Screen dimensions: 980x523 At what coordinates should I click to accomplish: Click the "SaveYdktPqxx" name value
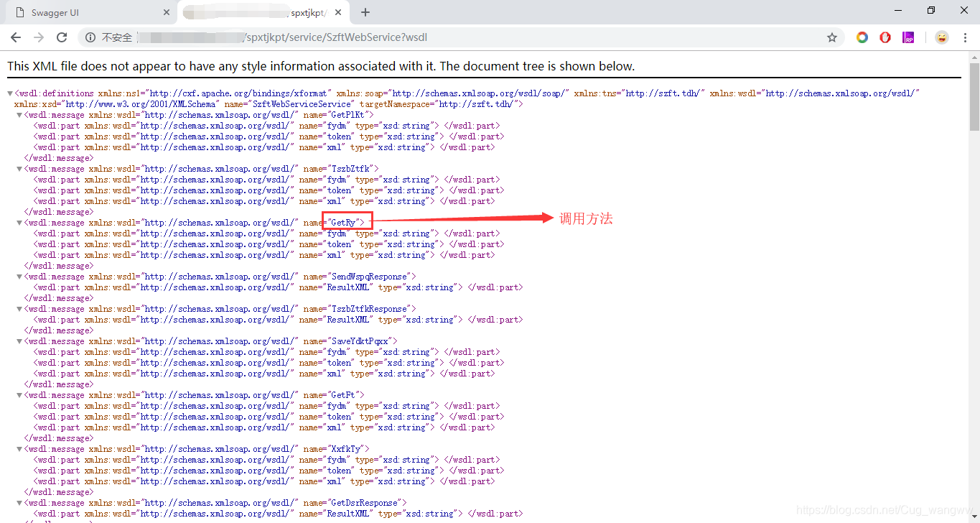tap(360, 341)
